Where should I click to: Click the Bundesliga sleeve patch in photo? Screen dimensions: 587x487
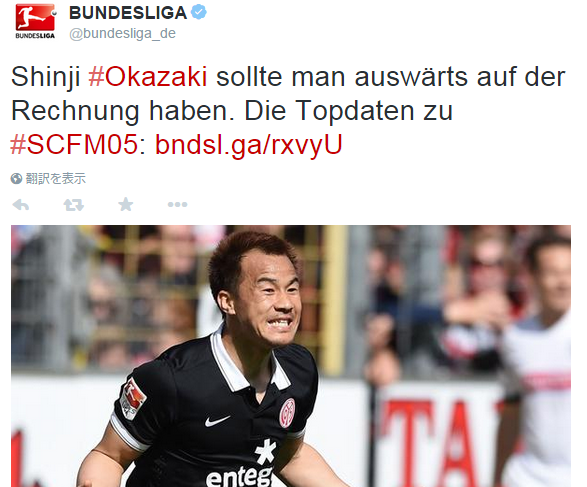133,399
